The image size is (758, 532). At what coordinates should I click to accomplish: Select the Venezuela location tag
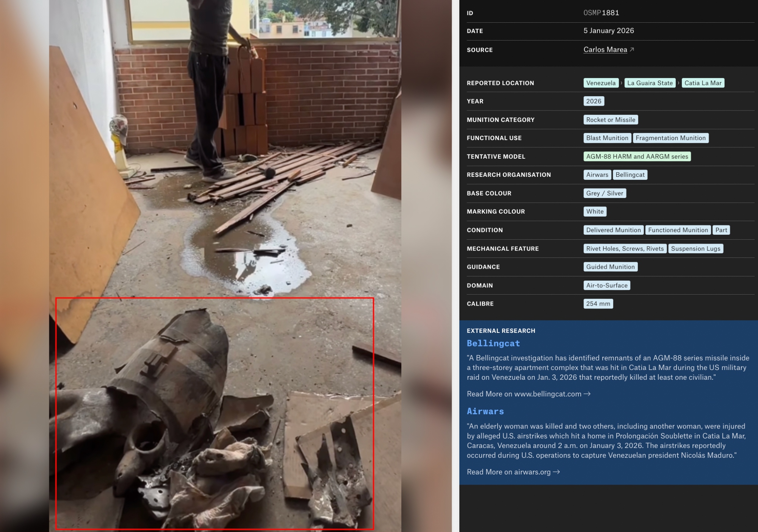[601, 83]
